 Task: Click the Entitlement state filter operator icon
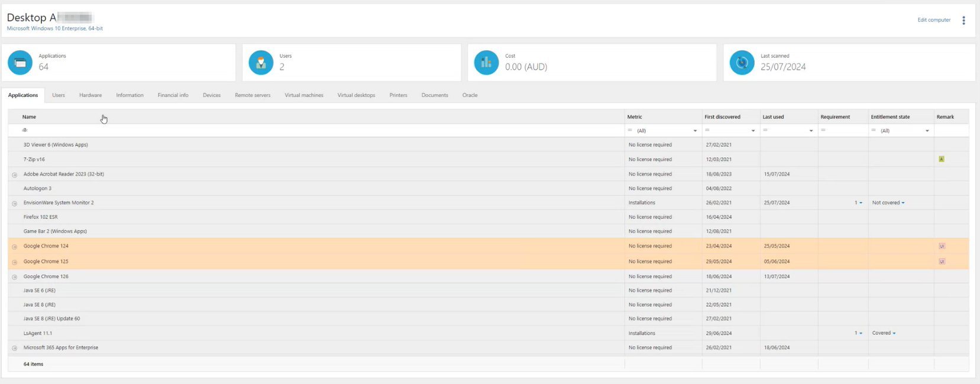coord(874,130)
